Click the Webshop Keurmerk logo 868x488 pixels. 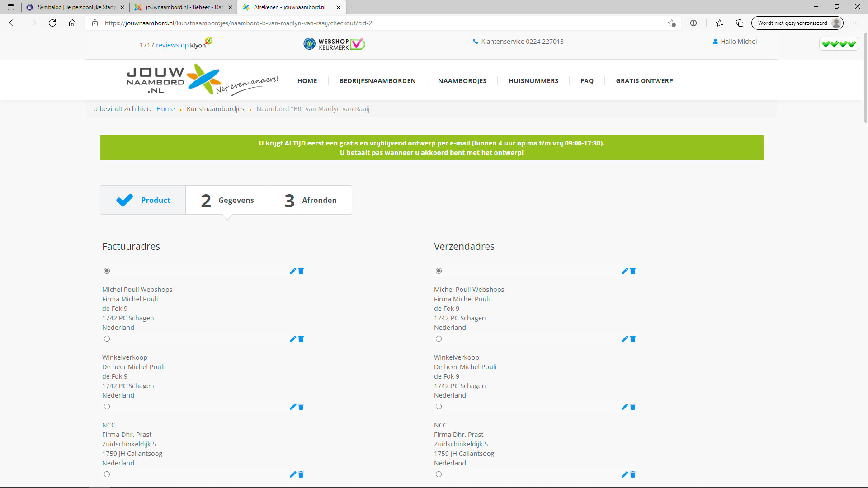click(x=334, y=44)
